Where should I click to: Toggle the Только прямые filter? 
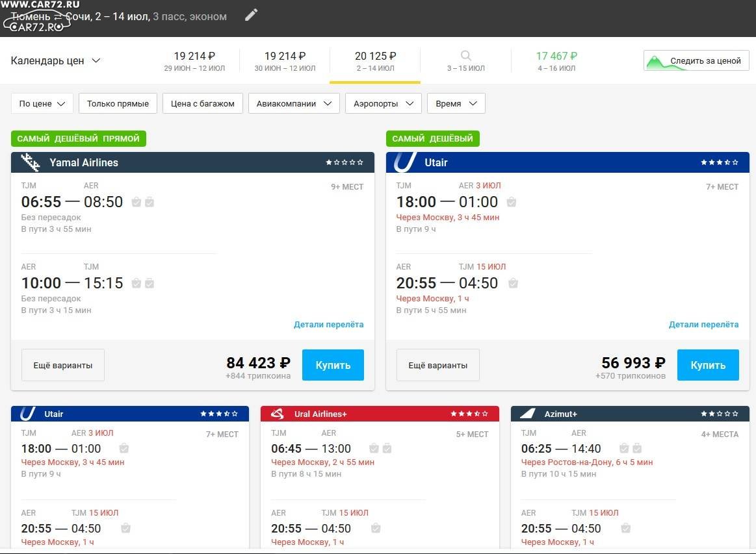118,103
